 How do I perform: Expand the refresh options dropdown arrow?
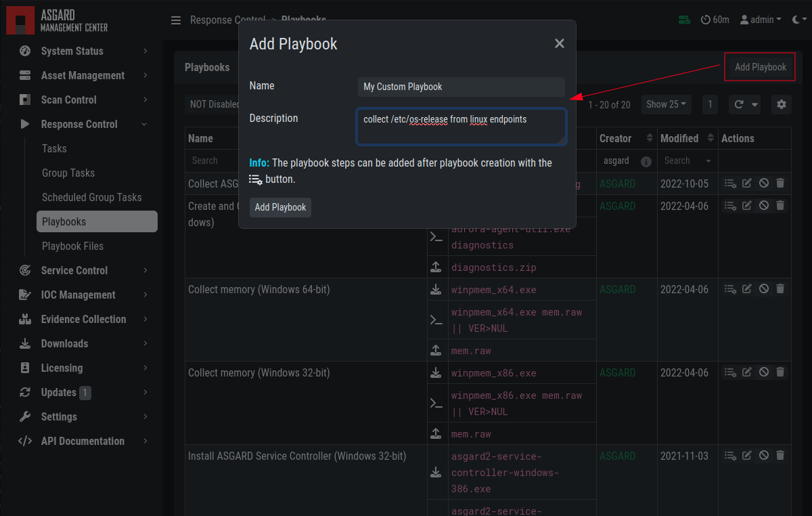click(754, 105)
